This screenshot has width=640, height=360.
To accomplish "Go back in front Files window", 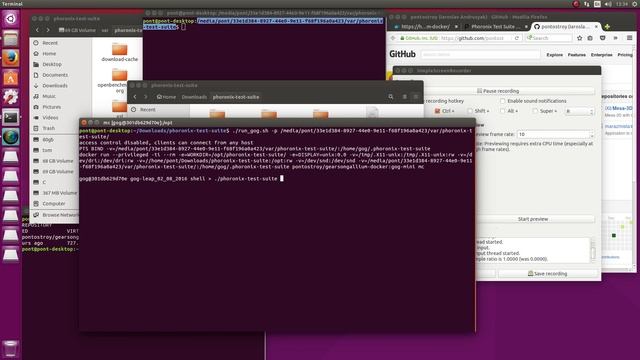I will point(135,97).
